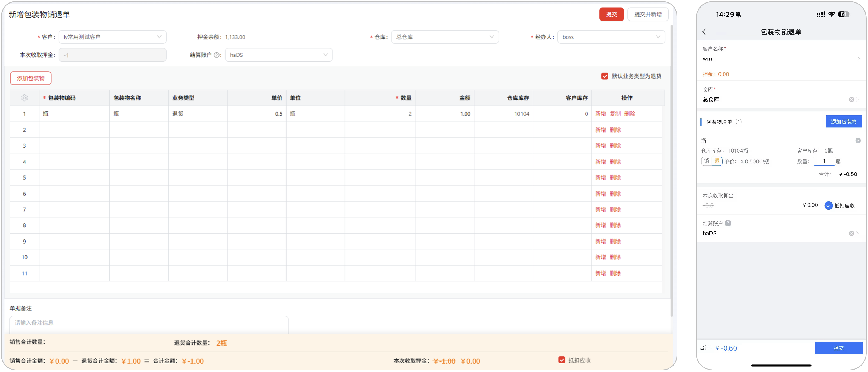Toggle mobile 抵扣应收 round checkbox
Image resolution: width=868 pixels, height=372 pixels.
pos(828,205)
